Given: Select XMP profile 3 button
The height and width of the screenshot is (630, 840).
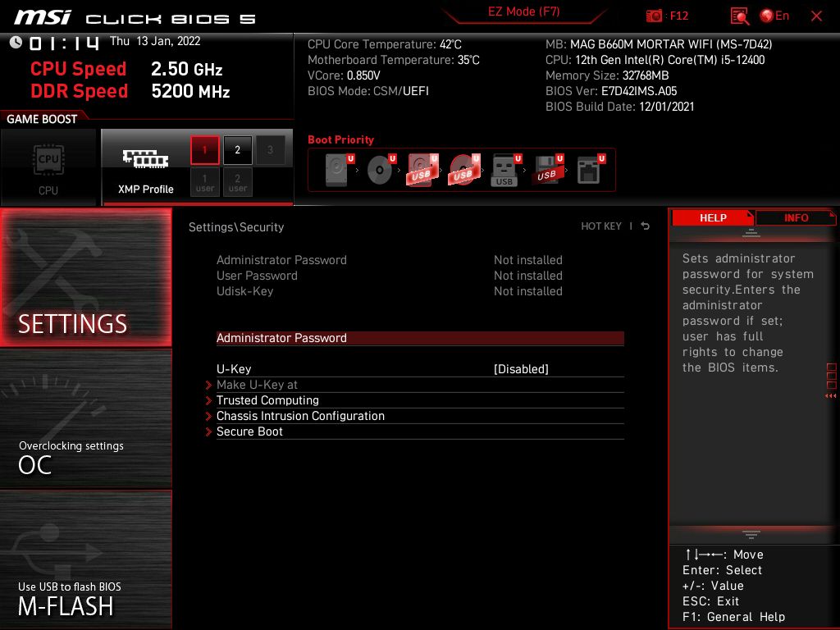Looking at the screenshot, I should (270, 150).
